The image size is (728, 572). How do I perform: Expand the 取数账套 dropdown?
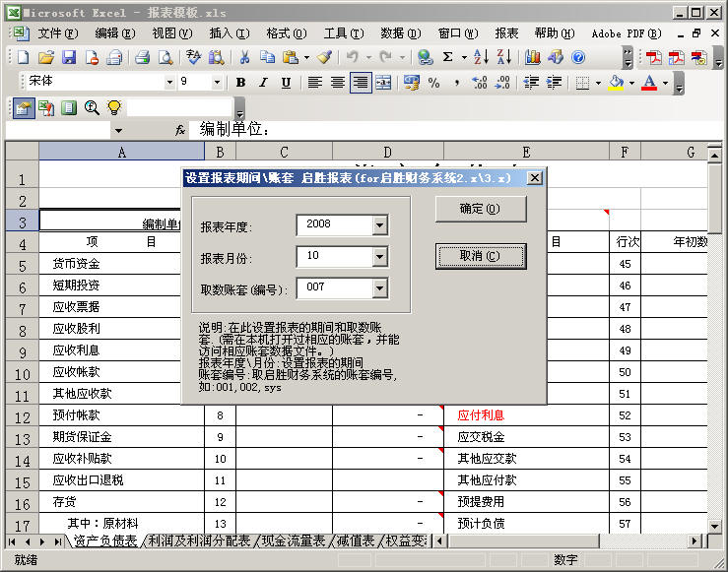click(x=380, y=288)
